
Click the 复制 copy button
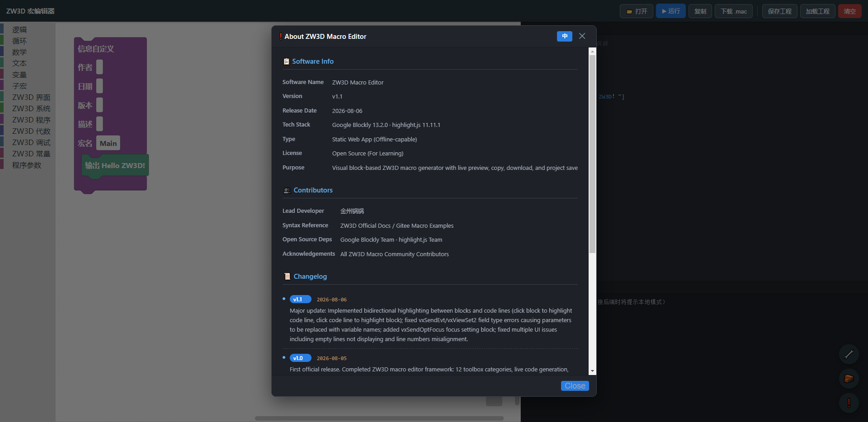point(700,11)
